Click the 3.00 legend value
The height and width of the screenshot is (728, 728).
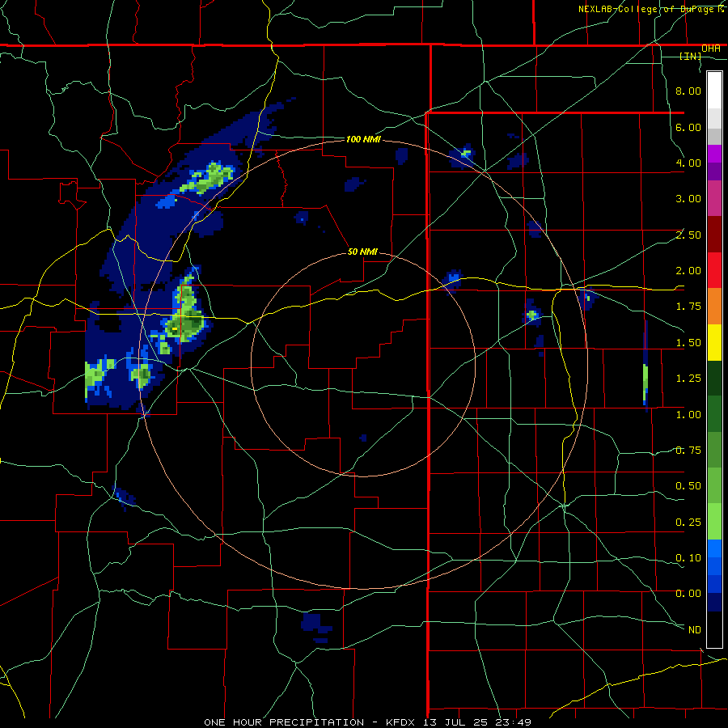coord(688,199)
